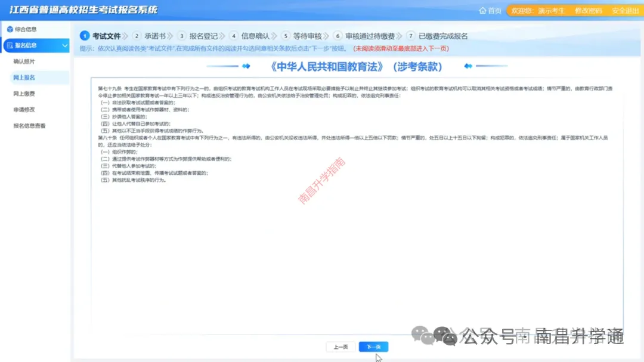The image size is (644, 362).
Task: Click the red 未阅读须滑动至最底部 notice
Action: tap(401, 48)
